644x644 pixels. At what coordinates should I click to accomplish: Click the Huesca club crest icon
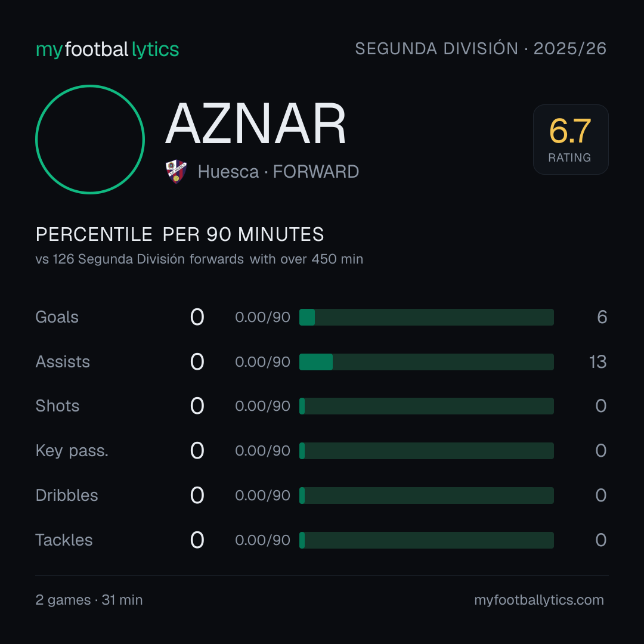pos(176,172)
